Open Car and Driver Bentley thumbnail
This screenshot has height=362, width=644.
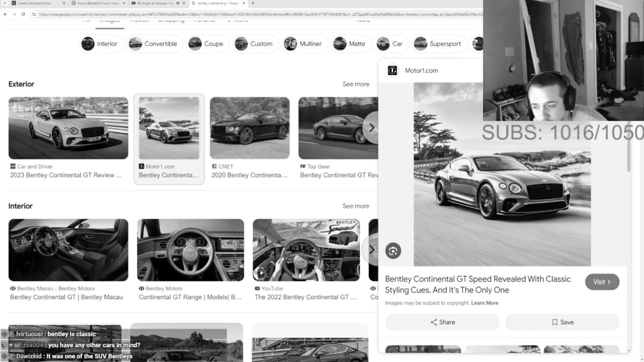tap(68, 128)
